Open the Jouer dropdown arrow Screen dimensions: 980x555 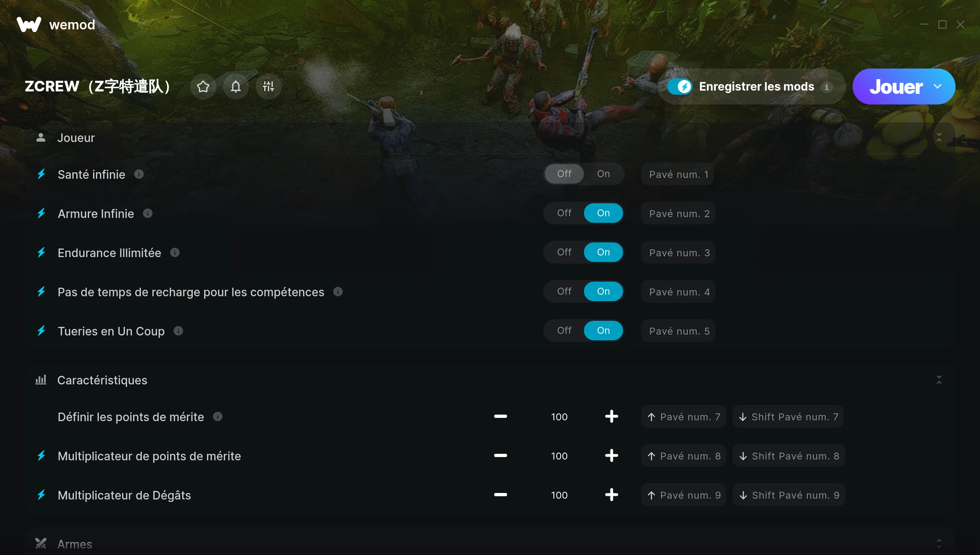click(x=938, y=87)
